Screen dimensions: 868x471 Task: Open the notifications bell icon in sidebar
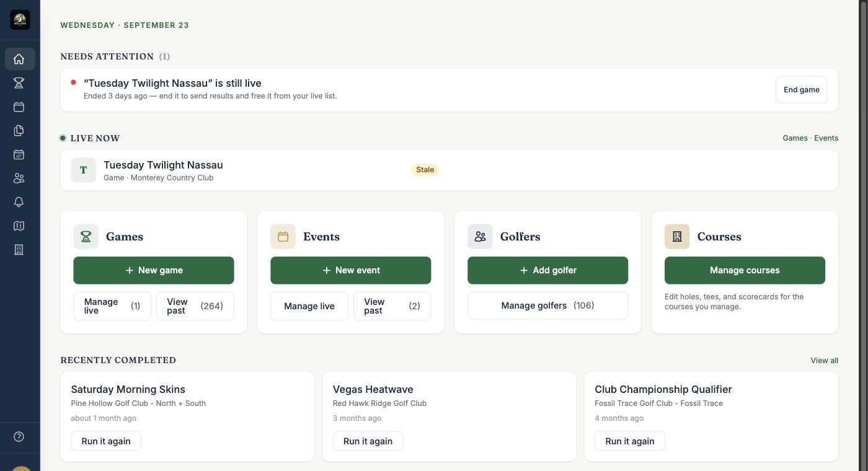coord(19,202)
